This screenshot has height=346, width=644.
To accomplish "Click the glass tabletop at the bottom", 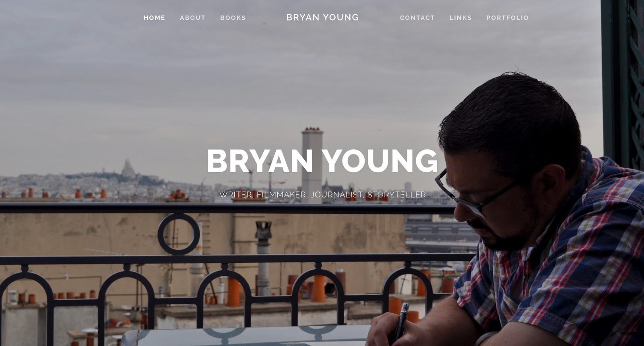I will (x=246, y=337).
